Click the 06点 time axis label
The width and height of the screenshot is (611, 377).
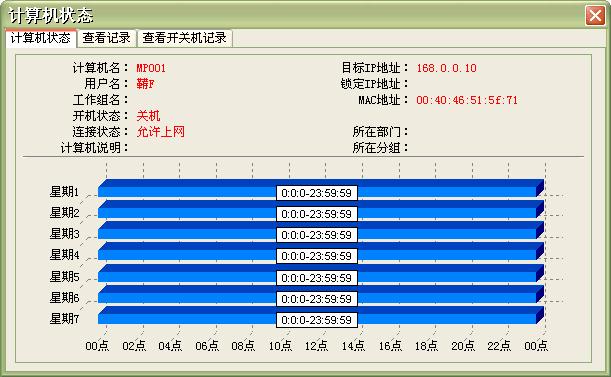pyautogui.click(x=207, y=345)
